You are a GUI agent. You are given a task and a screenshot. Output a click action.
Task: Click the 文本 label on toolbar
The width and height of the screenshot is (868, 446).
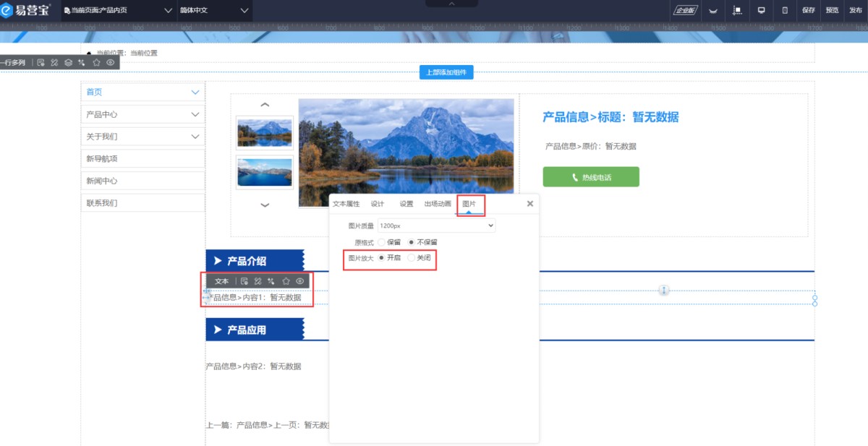pos(221,281)
